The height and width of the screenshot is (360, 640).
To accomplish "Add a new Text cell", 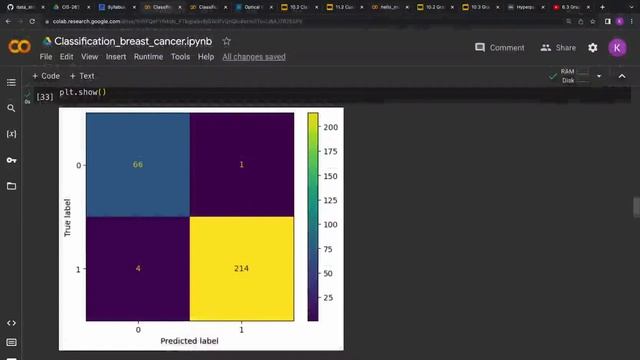I will (x=82, y=76).
